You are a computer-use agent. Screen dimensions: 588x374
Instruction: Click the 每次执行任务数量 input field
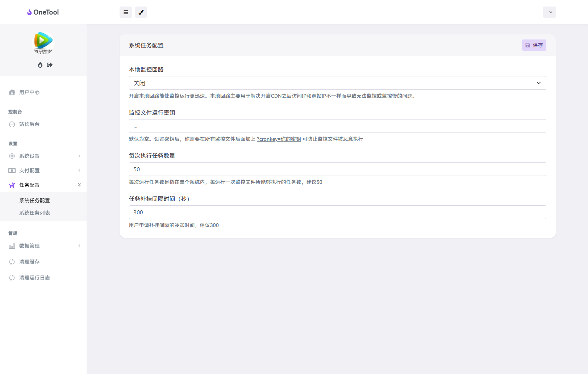(x=337, y=169)
